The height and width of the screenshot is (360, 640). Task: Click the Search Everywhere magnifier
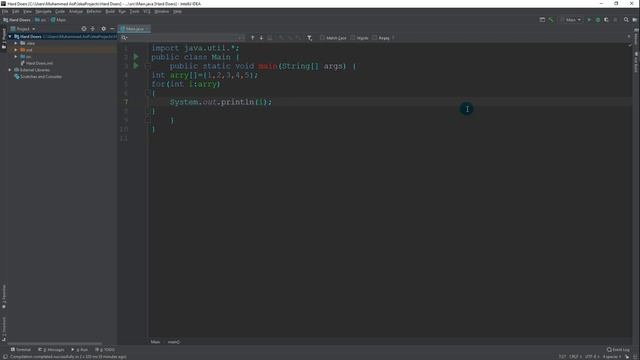click(626, 20)
